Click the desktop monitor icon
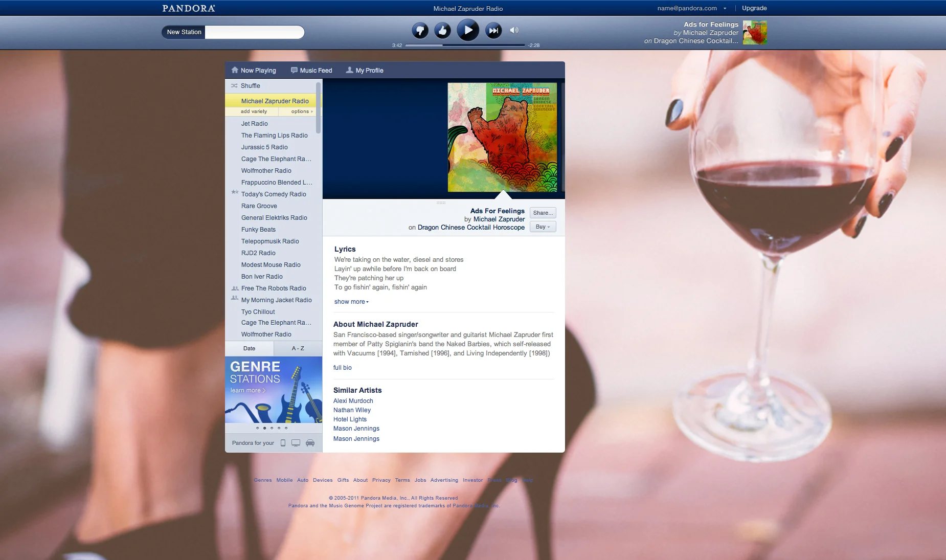This screenshot has height=560, width=946. pos(296,443)
